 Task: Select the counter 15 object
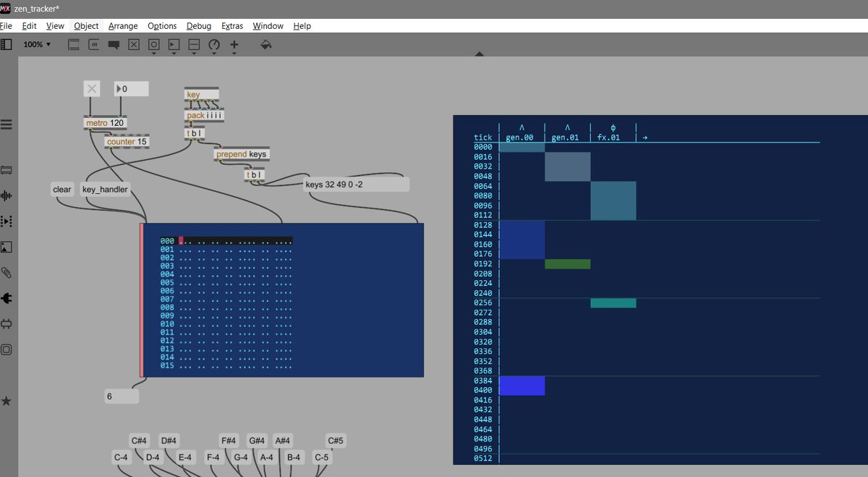click(x=127, y=141)
